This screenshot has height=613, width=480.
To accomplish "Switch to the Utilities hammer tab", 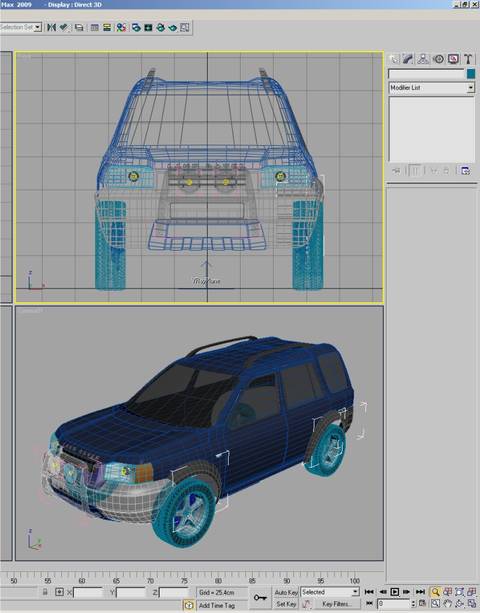I will tap(468, 59).
